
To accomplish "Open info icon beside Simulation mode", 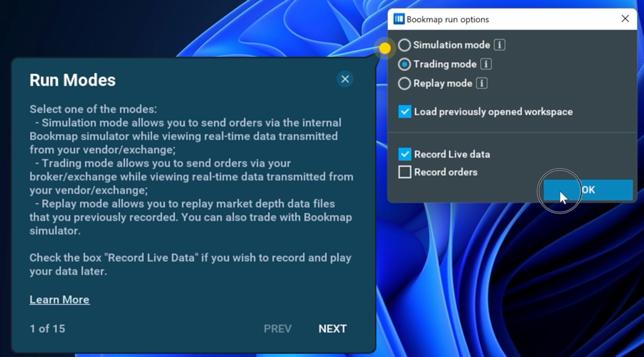I will tap(499, 45).
